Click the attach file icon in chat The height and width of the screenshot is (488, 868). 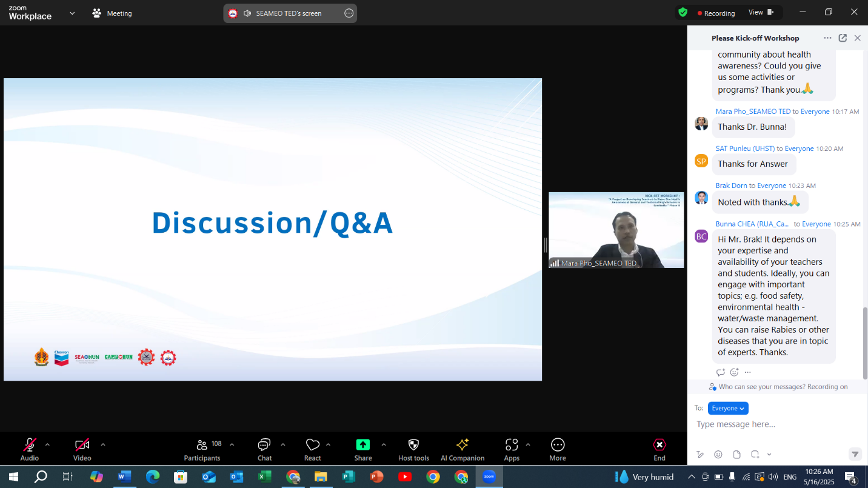[736, 455]
